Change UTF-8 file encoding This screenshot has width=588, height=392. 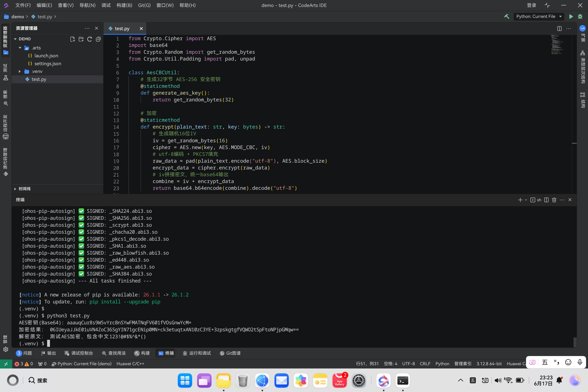point(408,364)
